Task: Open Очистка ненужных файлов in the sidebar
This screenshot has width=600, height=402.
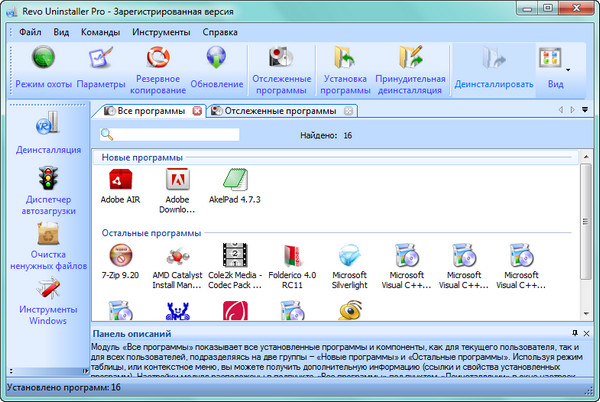Action: point(48,236)
